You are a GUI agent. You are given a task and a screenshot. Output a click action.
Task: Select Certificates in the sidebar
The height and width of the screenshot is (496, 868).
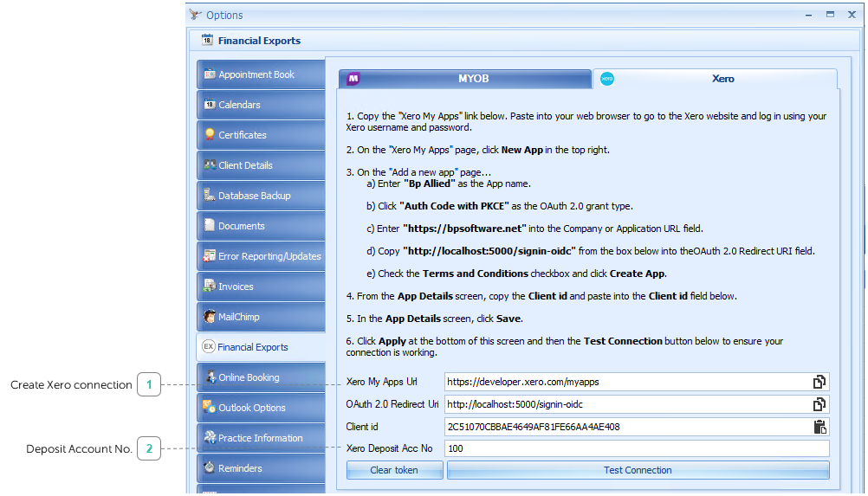coord(261,135)
